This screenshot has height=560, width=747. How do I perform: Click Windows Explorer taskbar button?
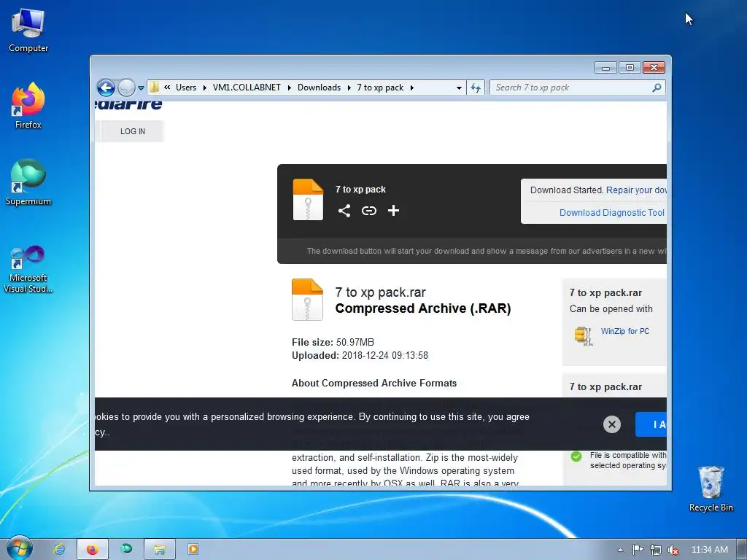pos(160,550)
